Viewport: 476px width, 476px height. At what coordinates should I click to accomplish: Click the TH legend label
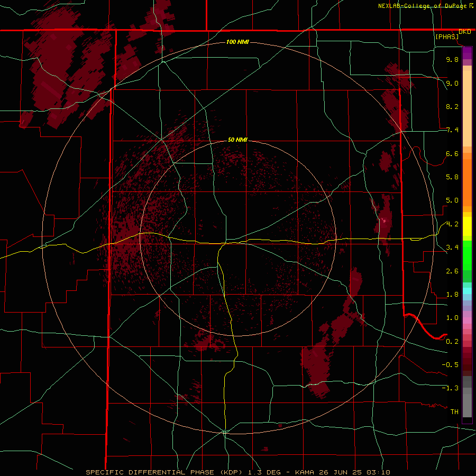[x=454, y=412]
